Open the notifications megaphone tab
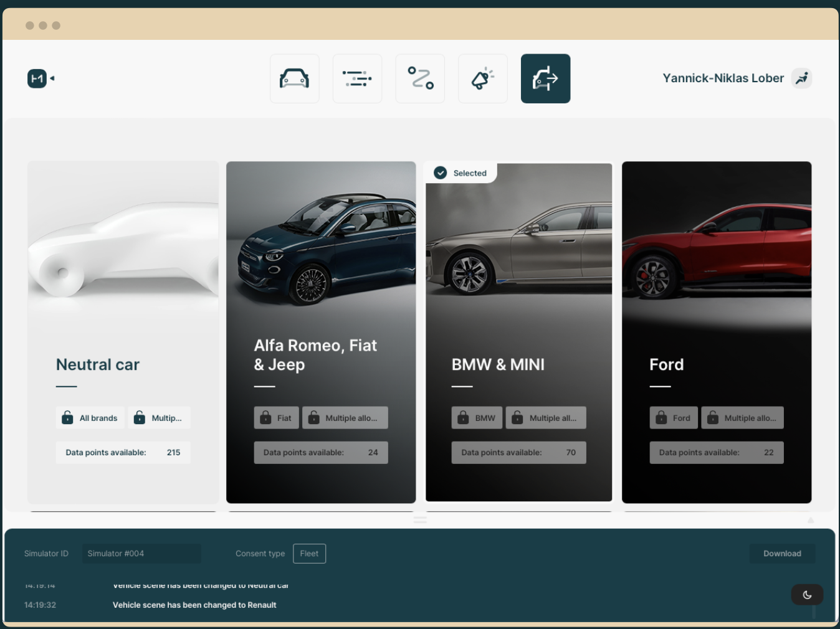This screenshot has height=629, width=840. point(483,78)
